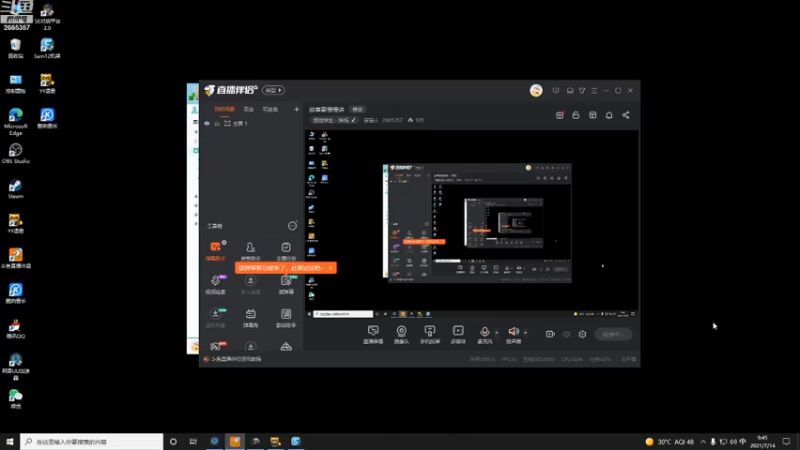Add a multimedia source
800x450 pixels.
[x=458, y=334]
